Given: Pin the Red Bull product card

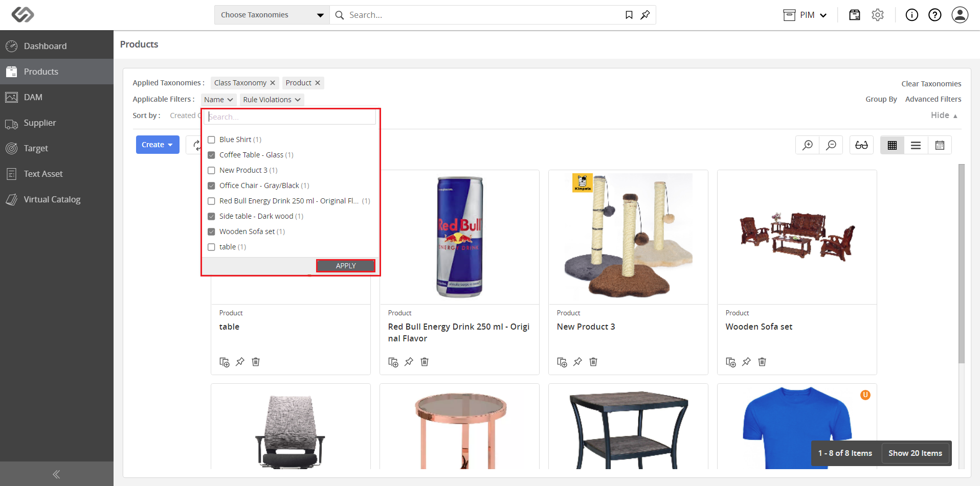Looking at the screenshot, I should click(409, 362).
